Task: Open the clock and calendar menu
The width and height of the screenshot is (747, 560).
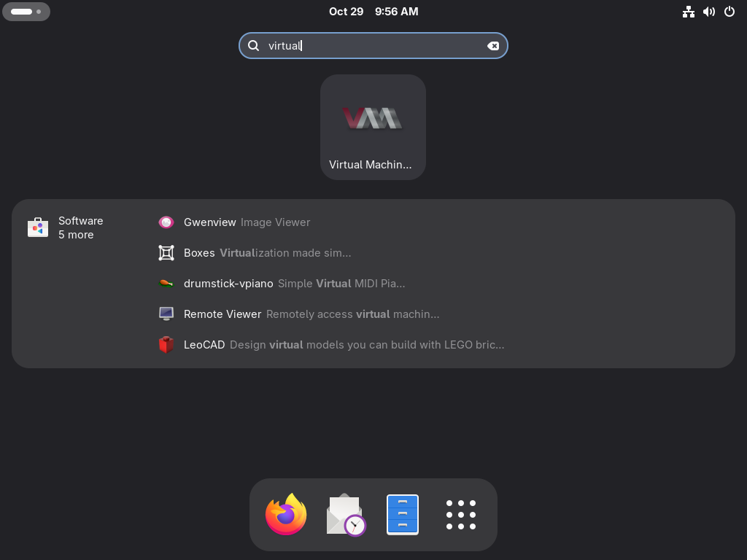Action: tap(374, 11)
